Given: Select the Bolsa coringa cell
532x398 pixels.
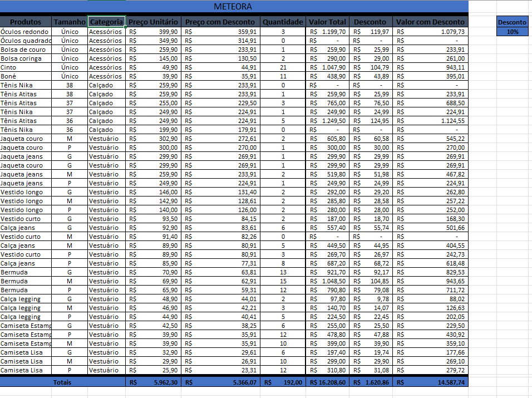Looking at the screenshot, I should click(x=26, y=58).
